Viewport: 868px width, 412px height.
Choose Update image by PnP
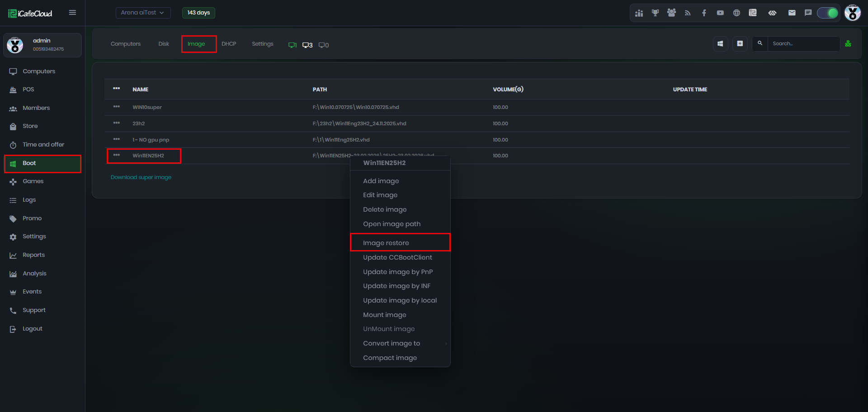(400, 272)
